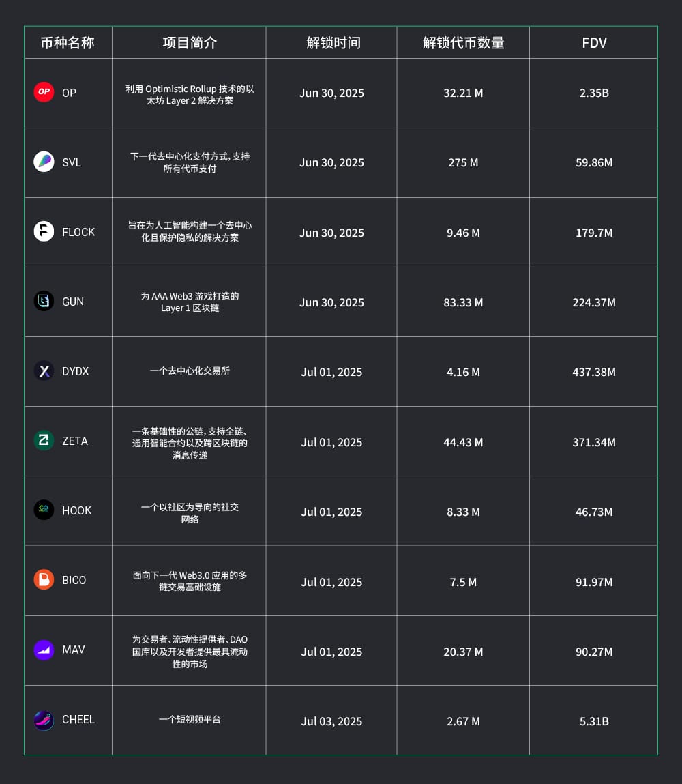This screenshot has height=784, width=682.
Task: Click the FLOCK coin icon
Action: click(44, 231)
